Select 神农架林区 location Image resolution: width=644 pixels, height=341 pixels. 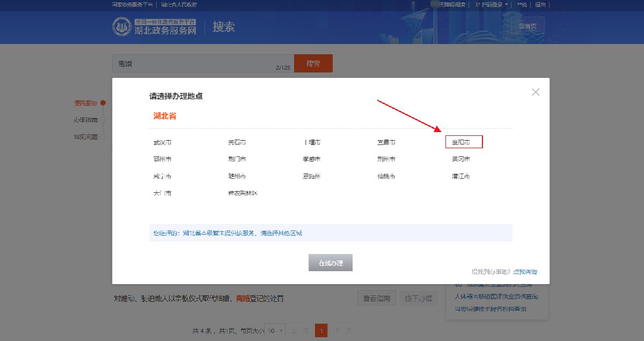[243, 193]
